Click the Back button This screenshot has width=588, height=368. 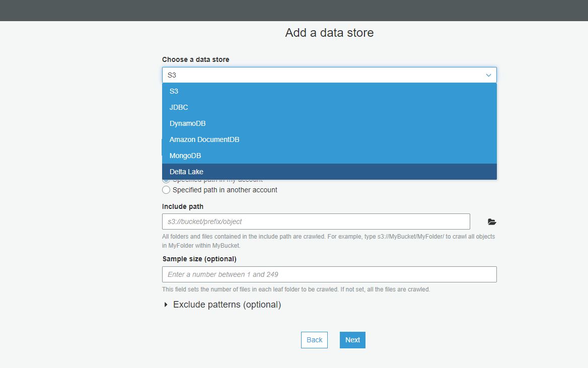tap(314, 340)
